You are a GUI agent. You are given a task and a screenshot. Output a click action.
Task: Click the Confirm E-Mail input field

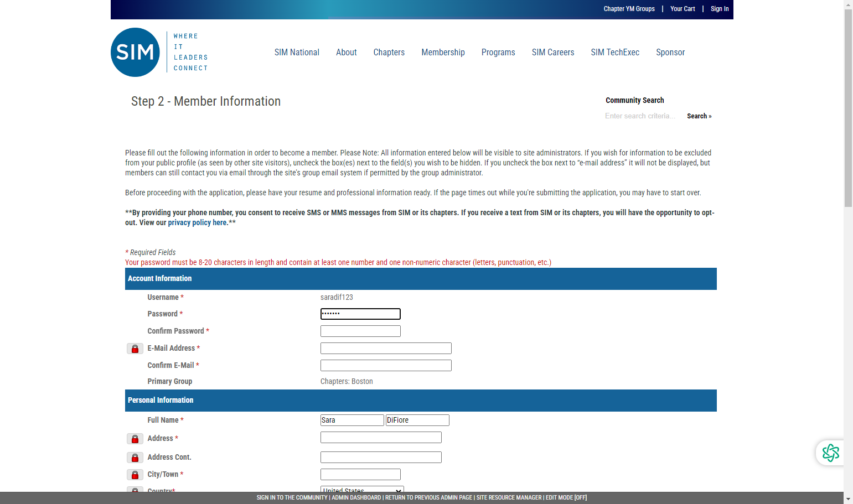(x=386, y=366)
